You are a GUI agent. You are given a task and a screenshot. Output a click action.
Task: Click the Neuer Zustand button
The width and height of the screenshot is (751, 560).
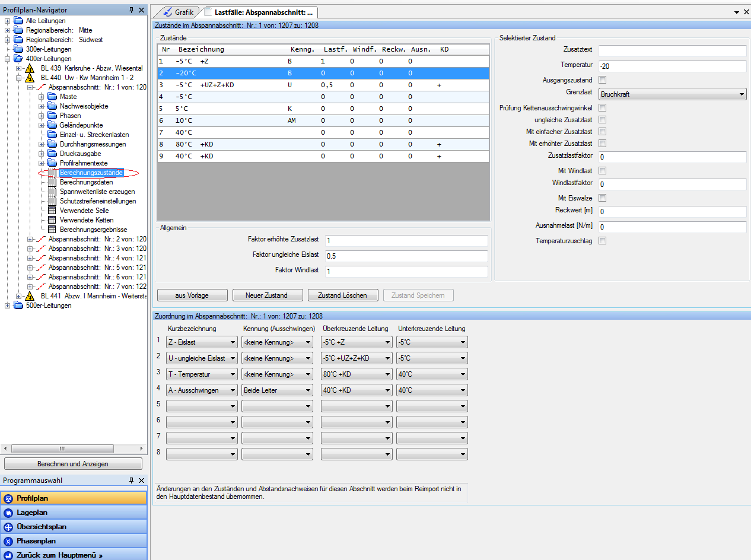pyautogui.click(x=266, y=295)
